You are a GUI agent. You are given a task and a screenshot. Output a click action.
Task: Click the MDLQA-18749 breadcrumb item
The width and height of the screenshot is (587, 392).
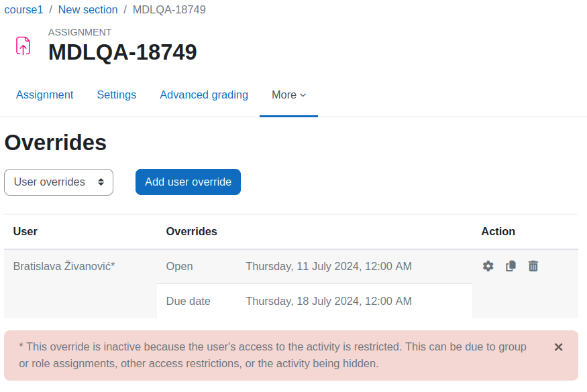pyautogui.click(x=169, y=10)
